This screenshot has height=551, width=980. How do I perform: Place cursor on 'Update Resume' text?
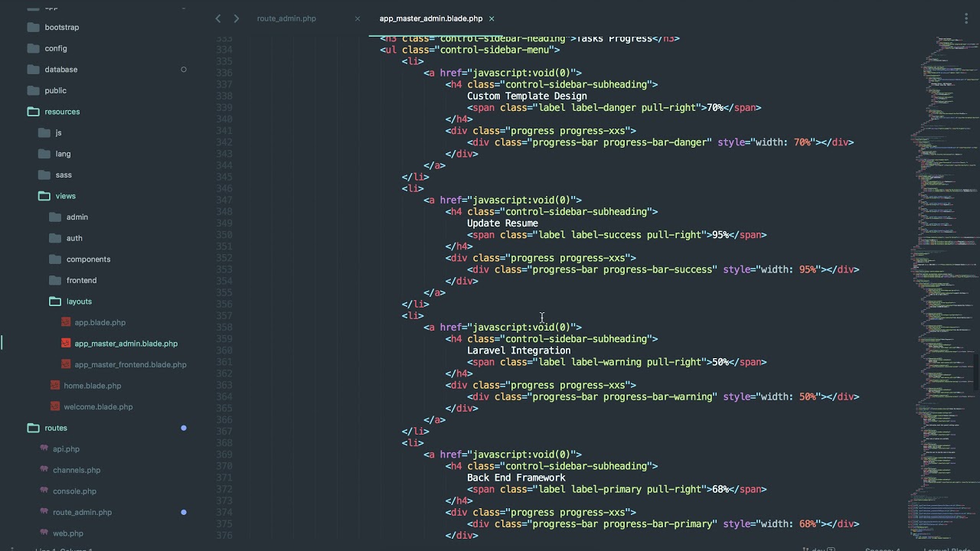(x=502, y=223)
